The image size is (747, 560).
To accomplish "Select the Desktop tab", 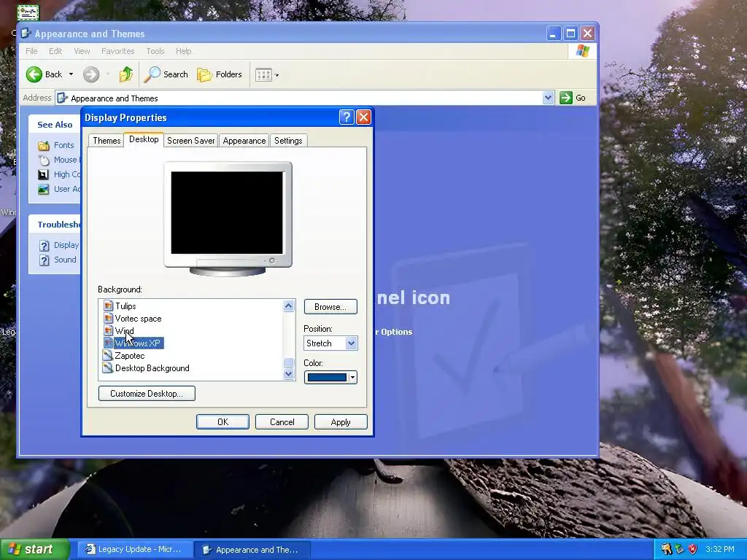I will click(144, 139).
